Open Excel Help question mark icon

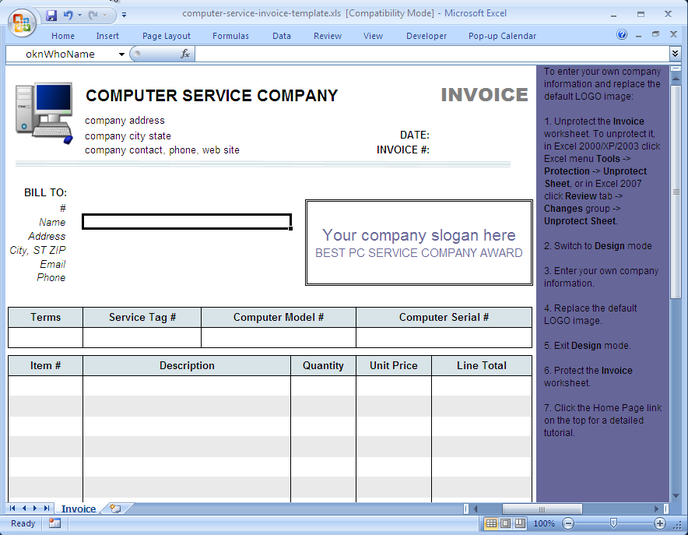(x=622, y=35)
